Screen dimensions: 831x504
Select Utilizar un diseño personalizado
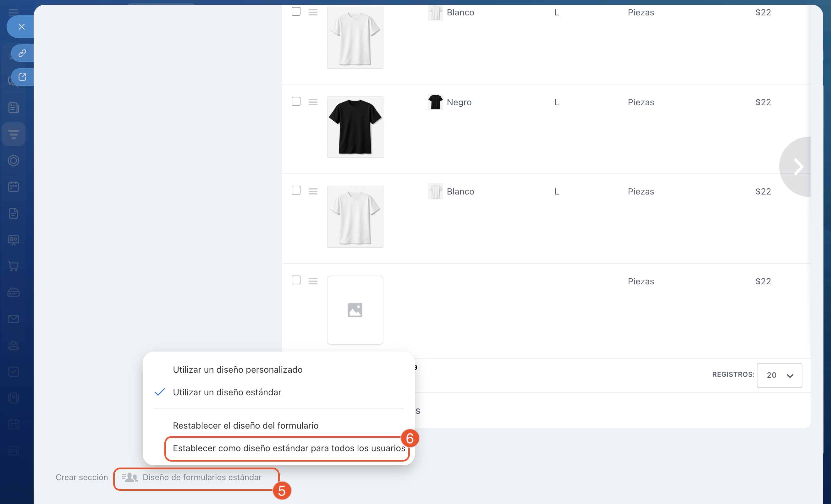[237, 370]
